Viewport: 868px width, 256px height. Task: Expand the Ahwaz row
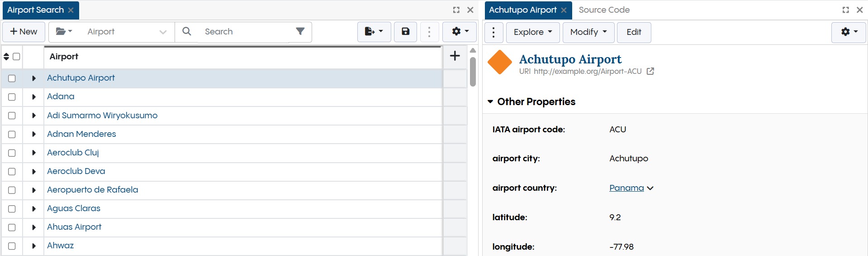tap(33, 246)
